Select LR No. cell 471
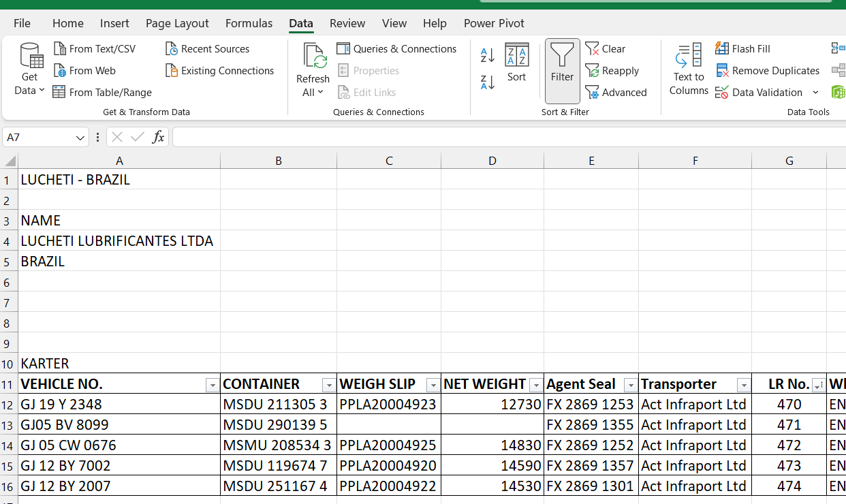This screenshot has width=846, height=504. tap(789, 425)
